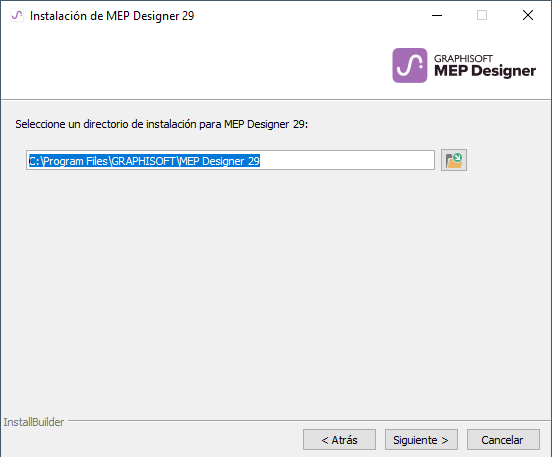
Task: Close the installer window
Action: pos(528,15)
